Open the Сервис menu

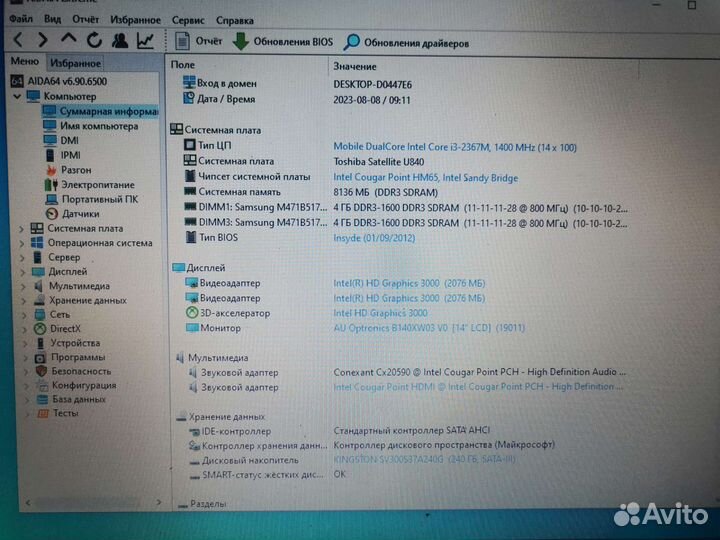[188, 21]
